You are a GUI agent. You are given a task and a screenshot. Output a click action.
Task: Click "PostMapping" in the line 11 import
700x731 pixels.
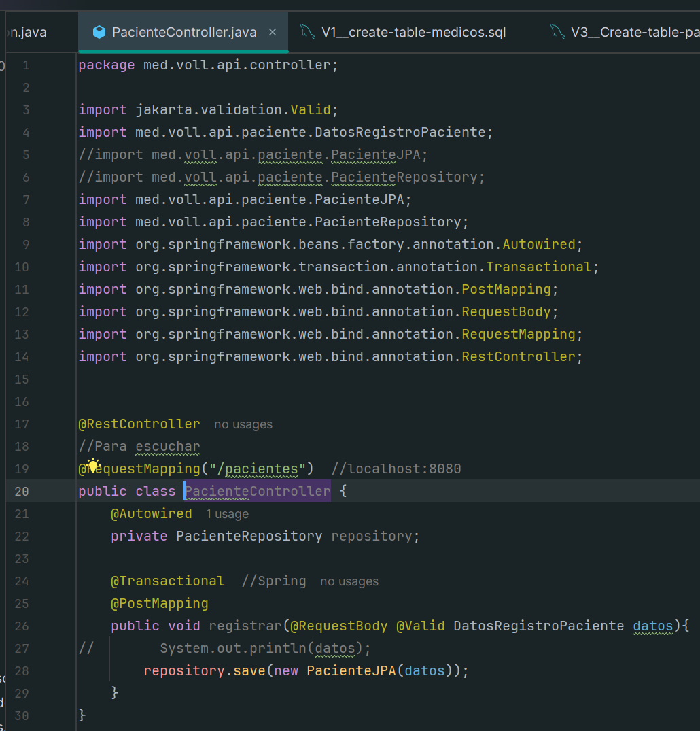click(x=506, y=290)
